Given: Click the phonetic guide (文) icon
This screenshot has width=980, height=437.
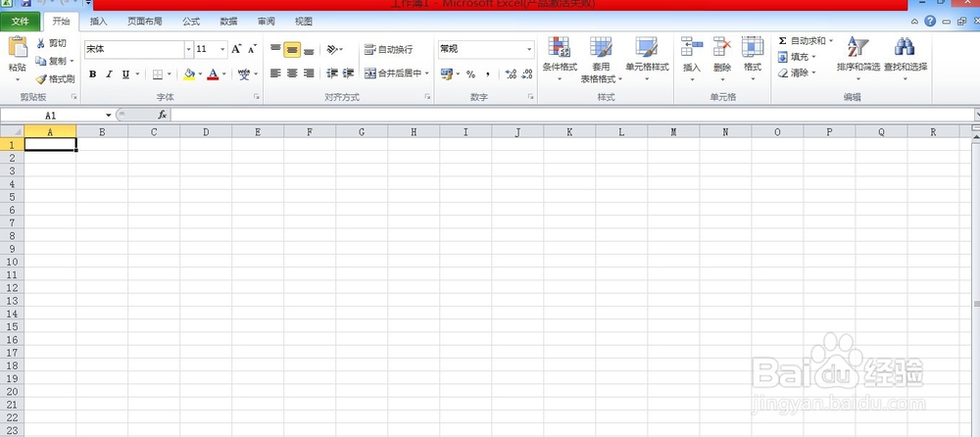Looking at the screenshot, I should click(x=244, y=73).
